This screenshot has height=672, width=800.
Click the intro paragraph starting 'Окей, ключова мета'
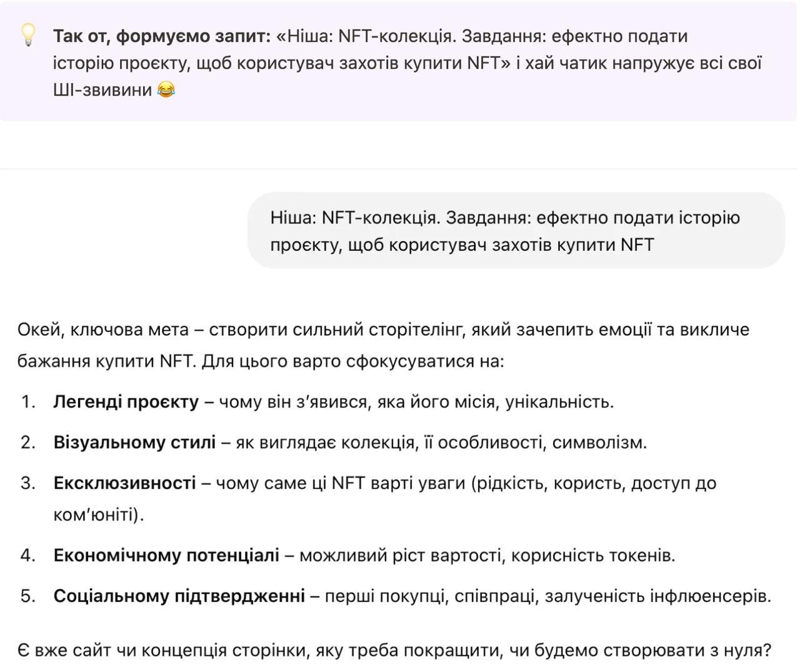click(x=383, y=345)
